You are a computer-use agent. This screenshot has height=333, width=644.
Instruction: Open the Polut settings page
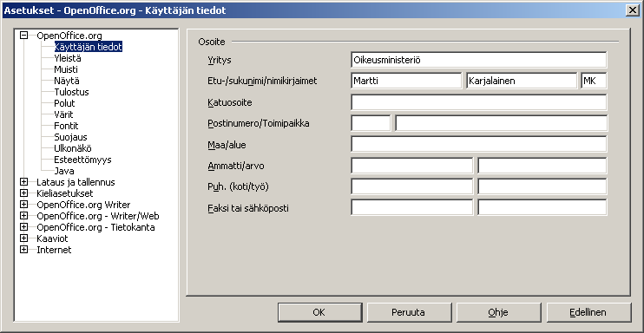[64, 103]
